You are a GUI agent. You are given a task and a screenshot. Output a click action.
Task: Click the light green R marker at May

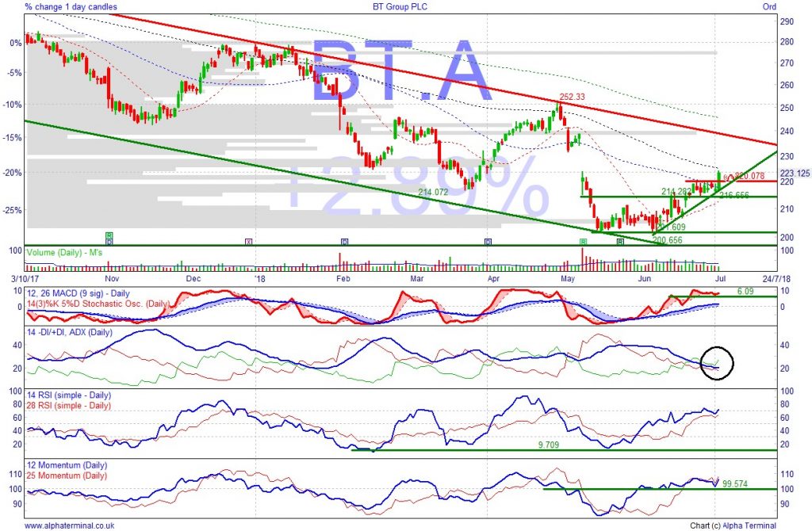[x=583, y=242]
